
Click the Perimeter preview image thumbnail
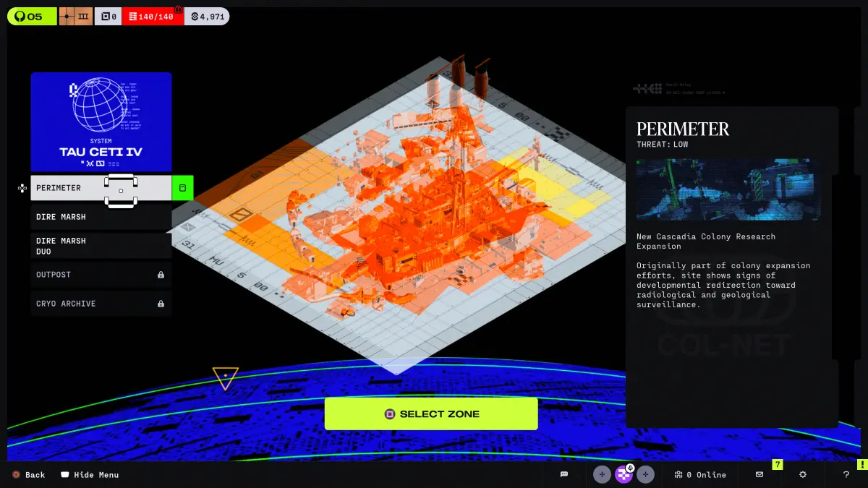(728, 189)
